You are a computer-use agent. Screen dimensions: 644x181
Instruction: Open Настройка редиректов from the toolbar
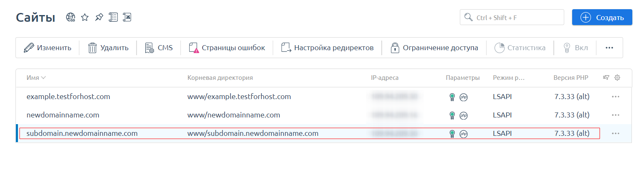[x=327, y=48]
